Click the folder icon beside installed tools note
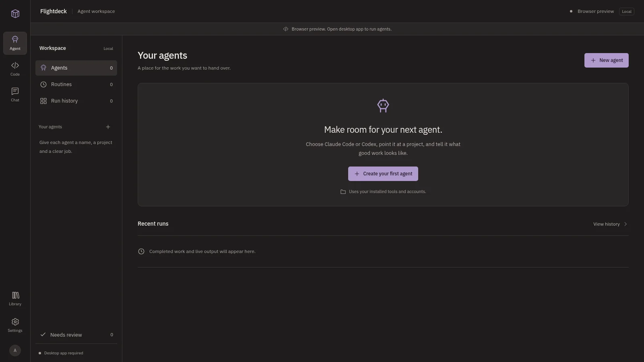 point(343,192)
